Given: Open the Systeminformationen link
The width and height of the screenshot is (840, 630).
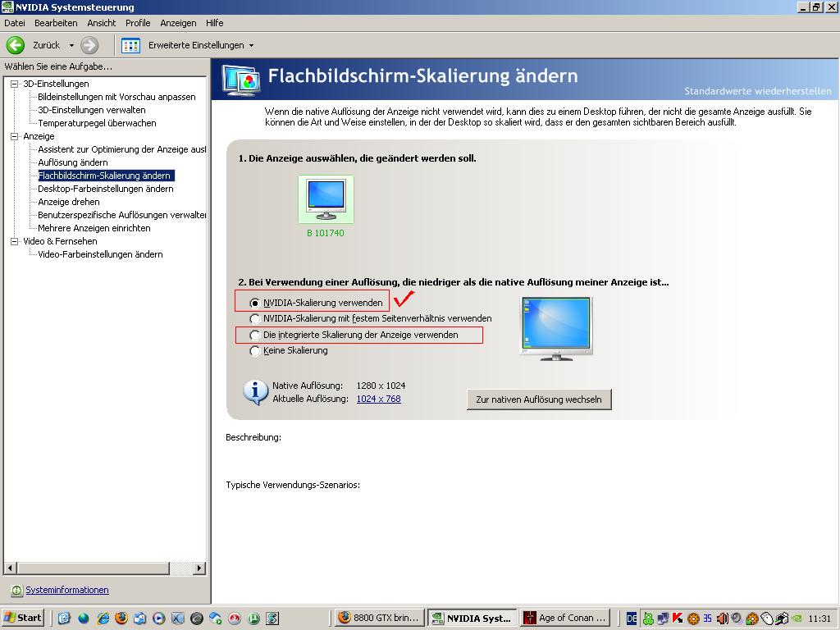Looking at the screenshot, I should click(67, 590).
